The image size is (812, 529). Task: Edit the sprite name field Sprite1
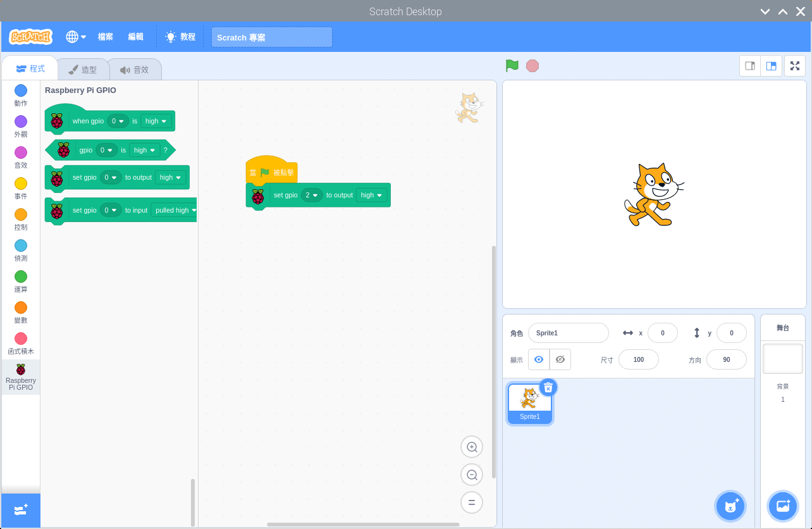569,333
